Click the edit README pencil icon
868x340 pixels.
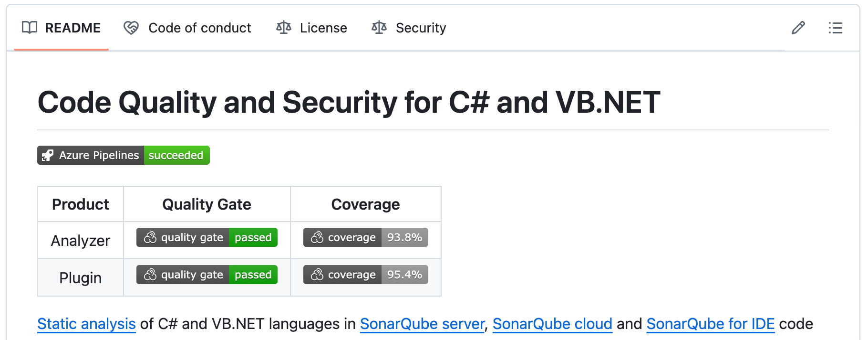coord(798,28)
